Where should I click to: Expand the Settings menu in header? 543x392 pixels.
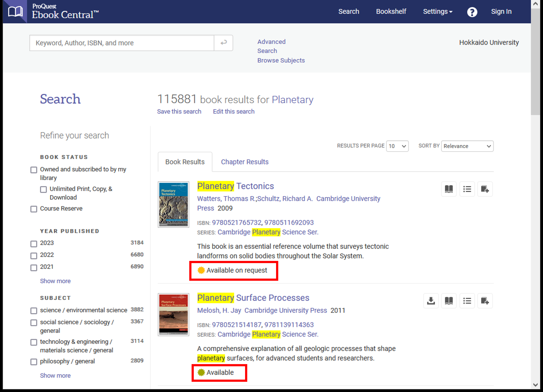(437, 11)
